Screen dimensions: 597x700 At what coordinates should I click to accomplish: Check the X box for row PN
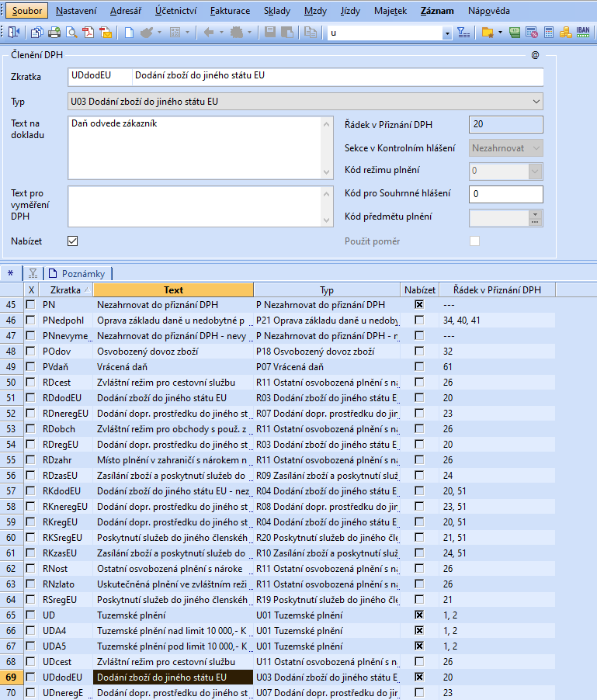(30, 304)
